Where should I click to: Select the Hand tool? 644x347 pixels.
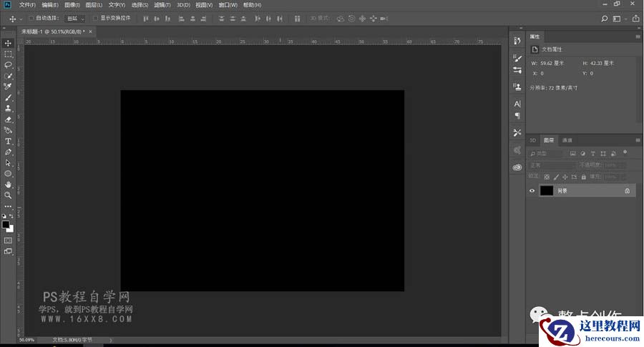(8, 184)
